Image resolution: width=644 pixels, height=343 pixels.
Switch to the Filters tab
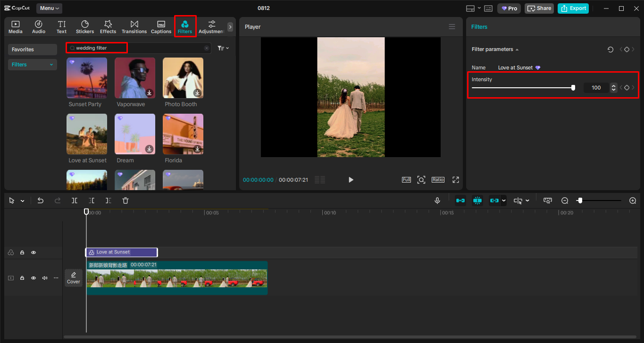tap(185, 26)
